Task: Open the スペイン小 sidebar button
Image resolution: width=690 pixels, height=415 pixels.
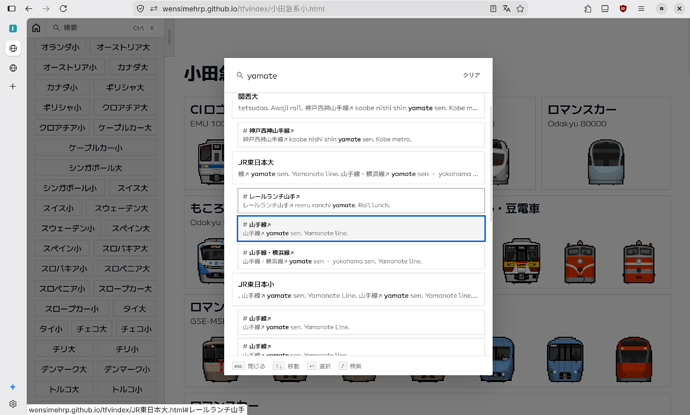Action: [62, 249]
